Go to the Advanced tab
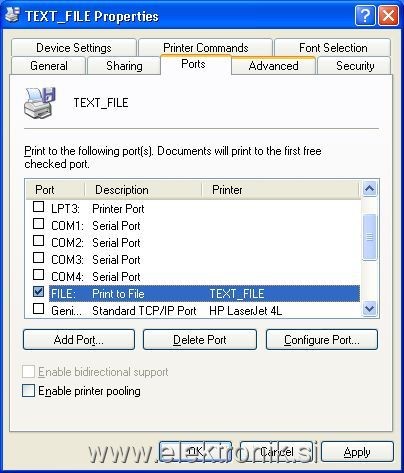404x473 pixels. tap(273, 66)
